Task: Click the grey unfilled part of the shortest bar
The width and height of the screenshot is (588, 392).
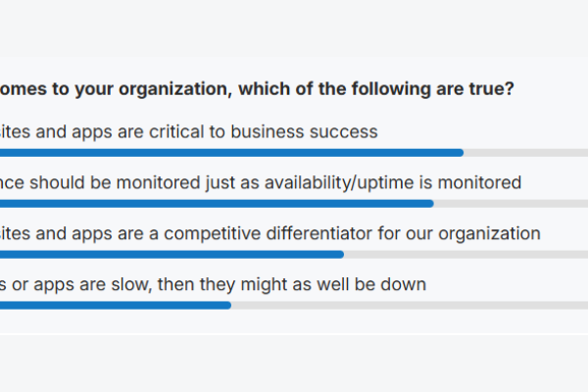Action: pos(410,306)
